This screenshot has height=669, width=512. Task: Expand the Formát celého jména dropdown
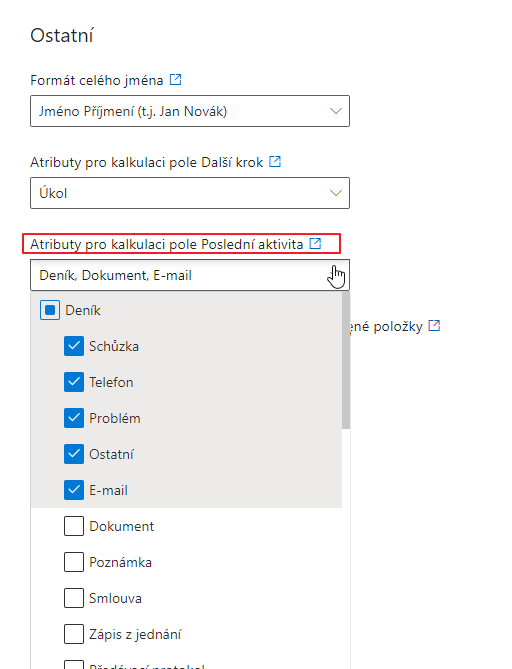(x=190, y=111)
